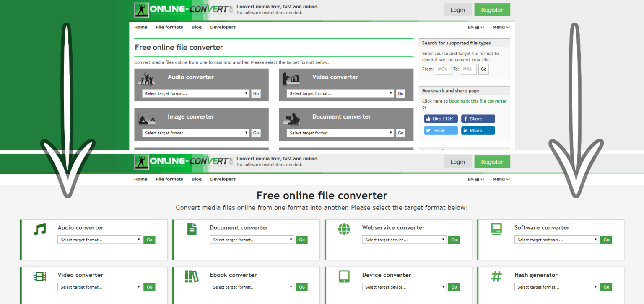Click the computer icon beside Software converter
This screenshot has height=304, width=644.
click(496, 229)
